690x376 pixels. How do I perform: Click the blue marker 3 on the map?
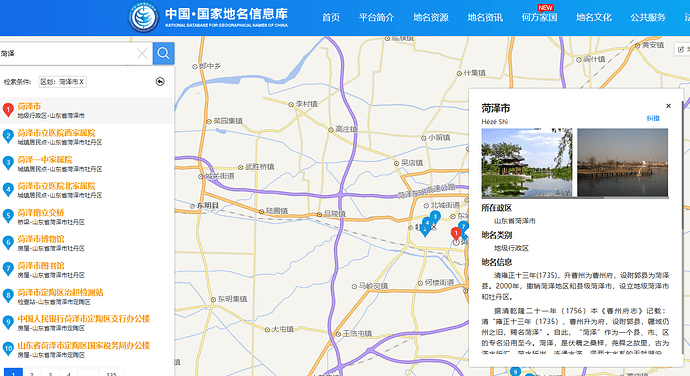[x=435, y=216]
